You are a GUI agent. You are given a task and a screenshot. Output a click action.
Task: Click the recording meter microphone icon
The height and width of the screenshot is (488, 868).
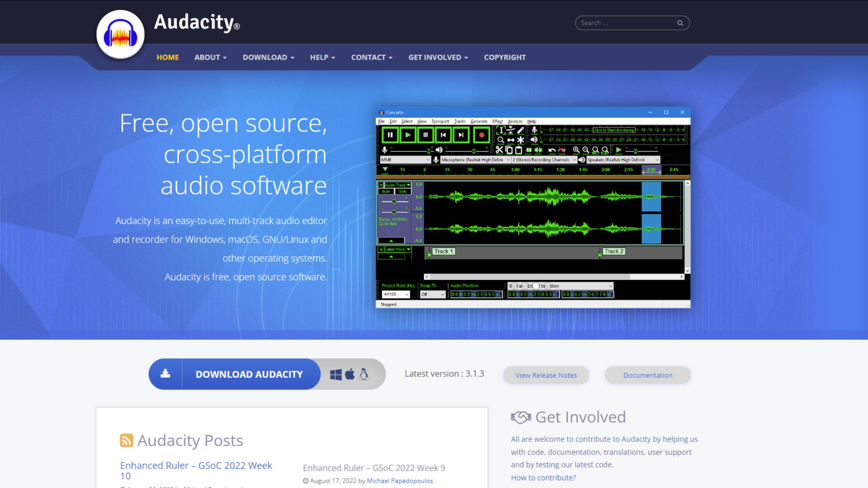click(x=534, y=130)
